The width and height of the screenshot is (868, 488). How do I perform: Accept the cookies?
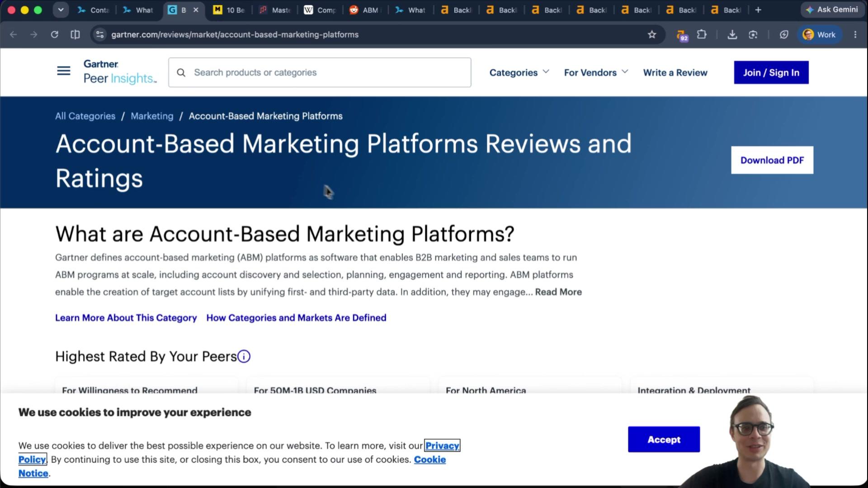pyautogui.click(x=664, y=439)
